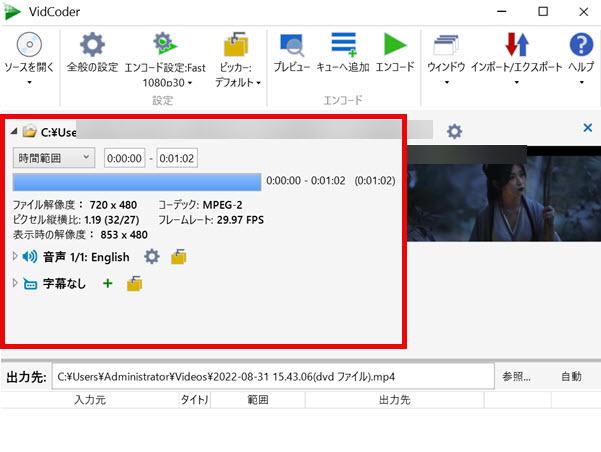The image size is (601, 452).
Task: Click the 参照... browse button
Action: [516, 376]
